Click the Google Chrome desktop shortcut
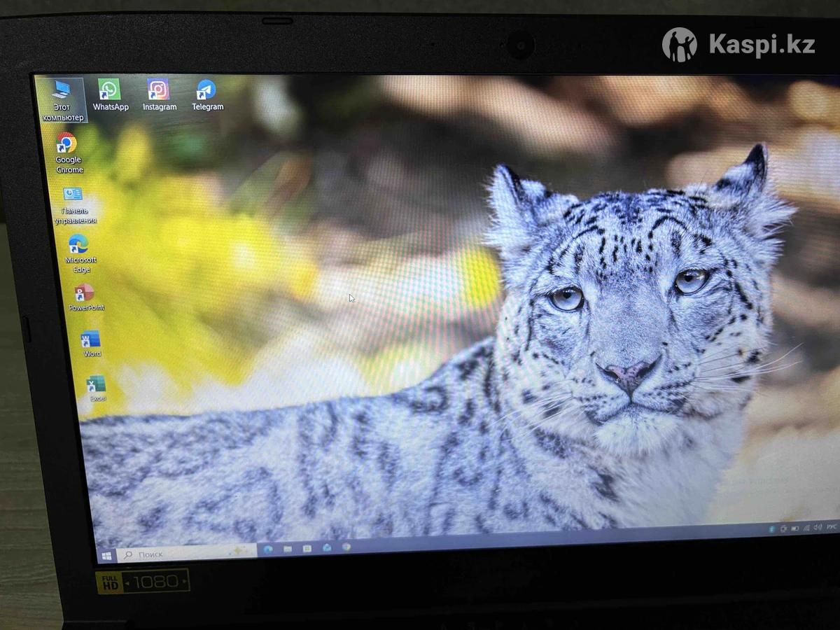840x630 pixels. [x=68, y=145]
